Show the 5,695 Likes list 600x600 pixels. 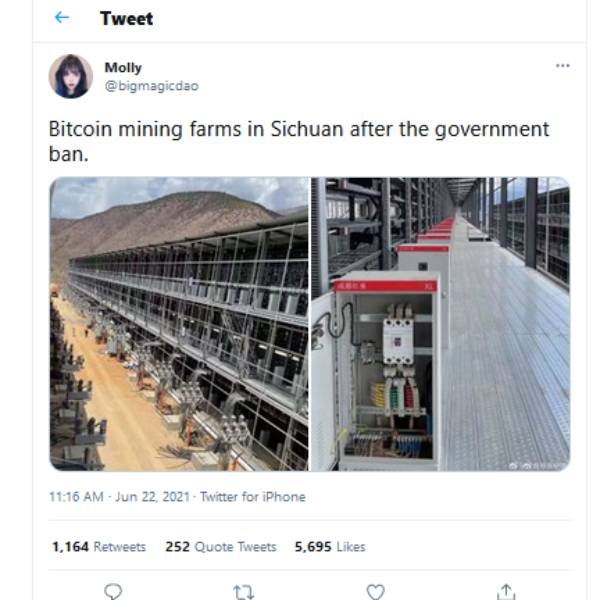pos(330,547)
